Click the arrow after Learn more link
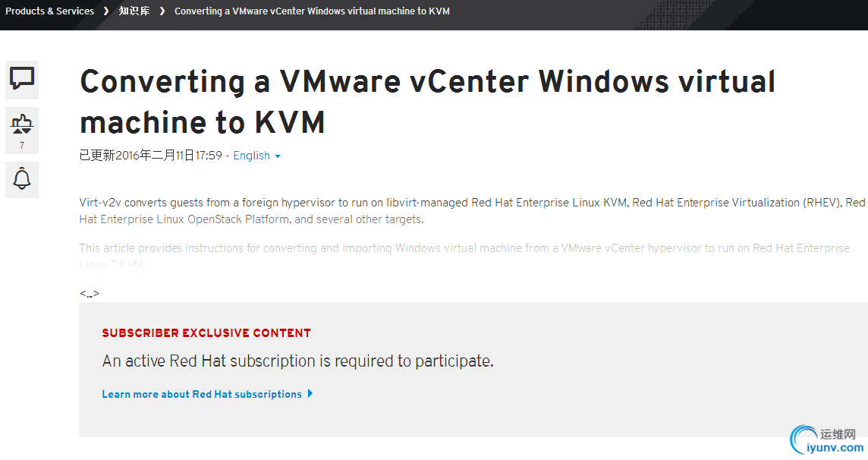 tap(310, 394)
